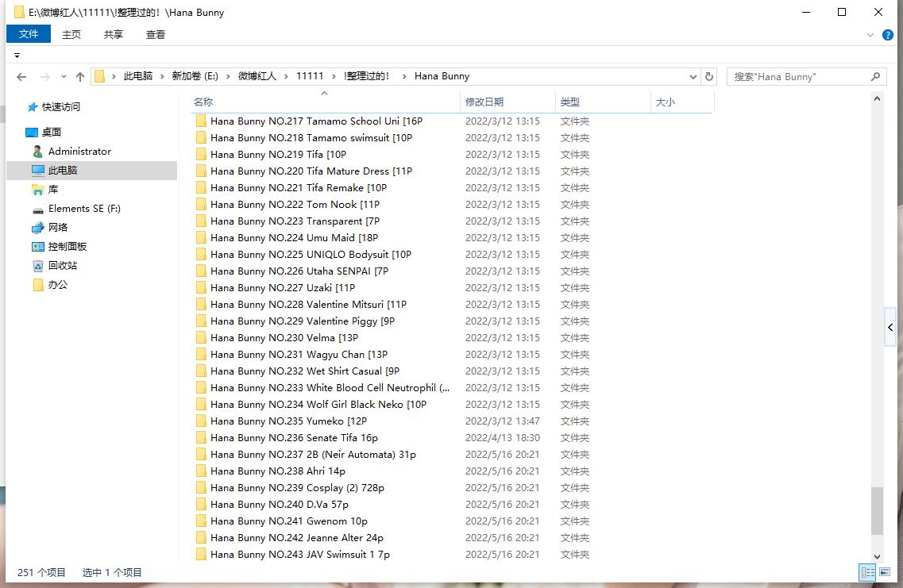Select 桌面 in navigation pane
Image resolution: width=903 pixels, height=588 pixels.
click(52, 133)
